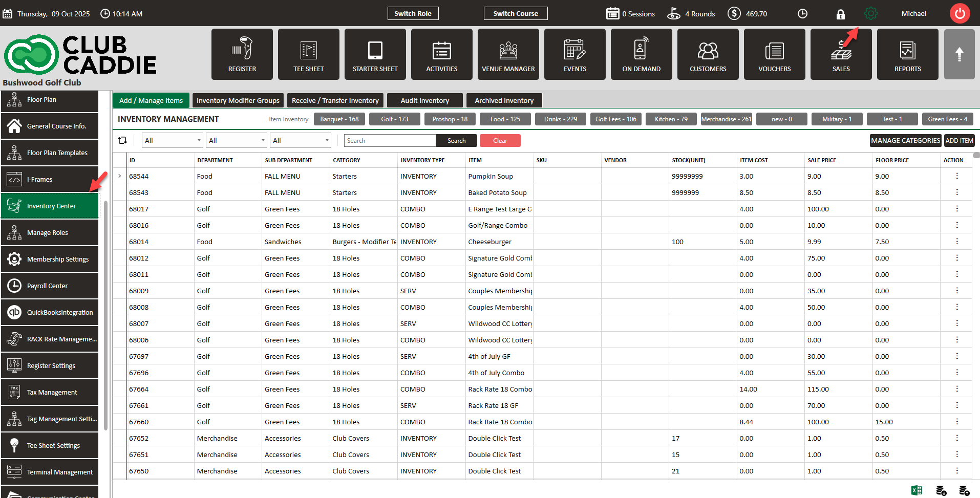Collapse top navigation with up arrow
The width and height of the screenshot is (980, 498).
pos(959,54)
